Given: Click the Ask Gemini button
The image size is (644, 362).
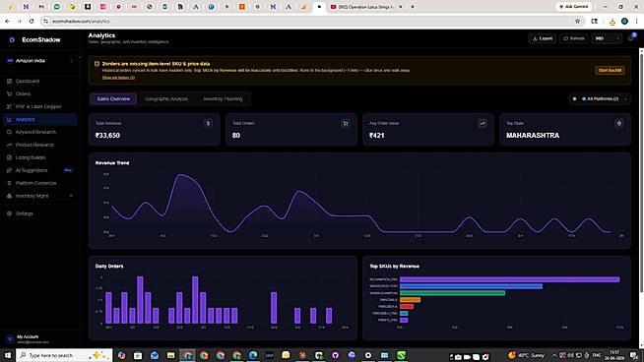Looking at the screenshot, I should pyautogui.click(x=574, y=7).
